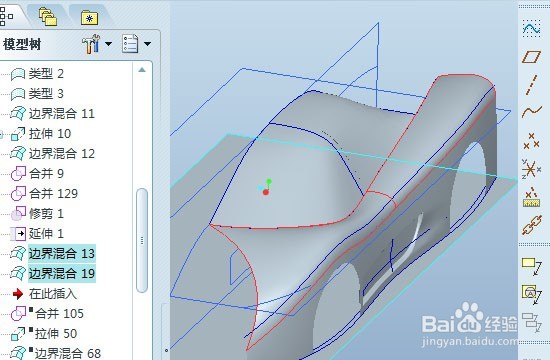550x360 pixels.
Task: Select 边界混合 11 feature
Action: pyautogui.click(x=62, y=114)
